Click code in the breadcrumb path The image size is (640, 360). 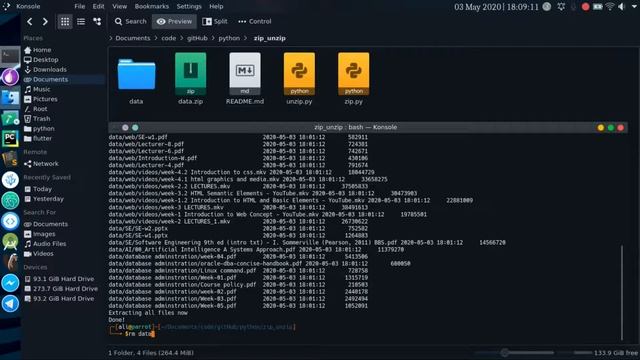tap(169, 38)
